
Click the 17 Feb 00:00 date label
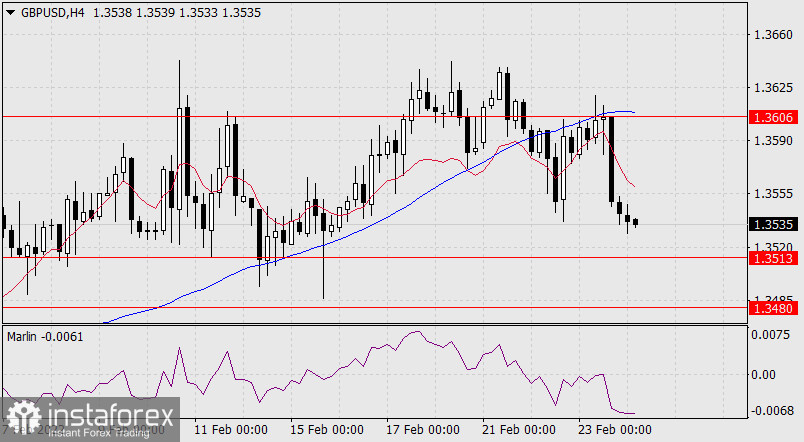423,431
